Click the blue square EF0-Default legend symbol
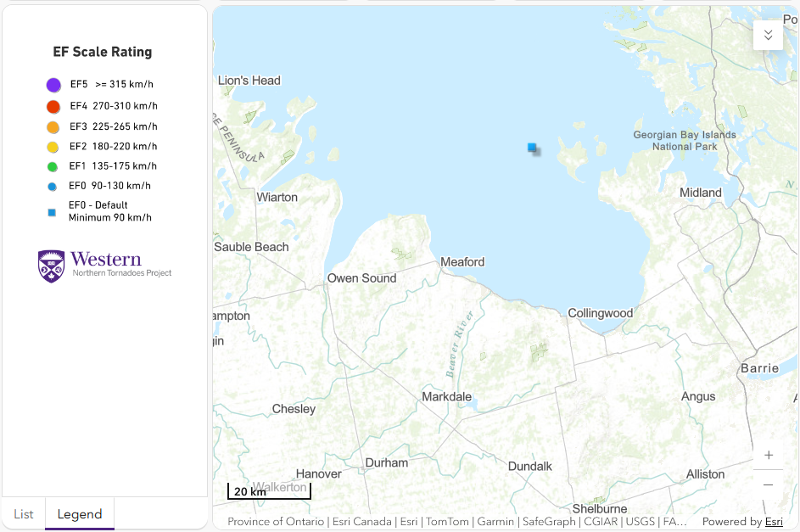 [x=52, y=212]
